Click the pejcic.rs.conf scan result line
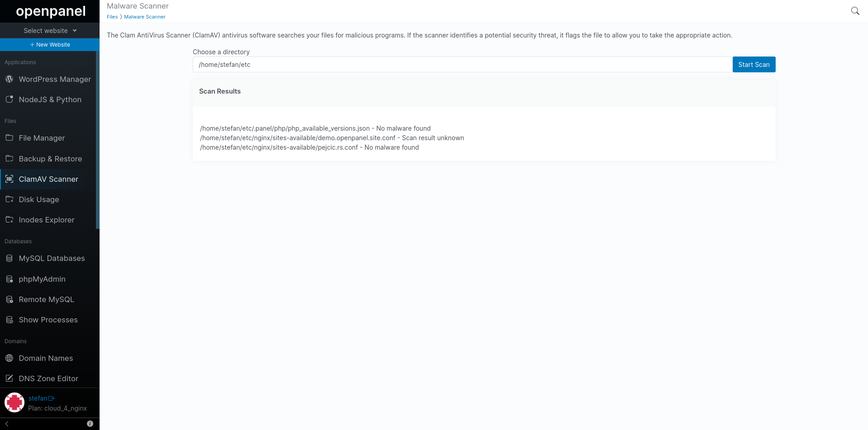This screenshot has width=868, height=430. point(310,147)
